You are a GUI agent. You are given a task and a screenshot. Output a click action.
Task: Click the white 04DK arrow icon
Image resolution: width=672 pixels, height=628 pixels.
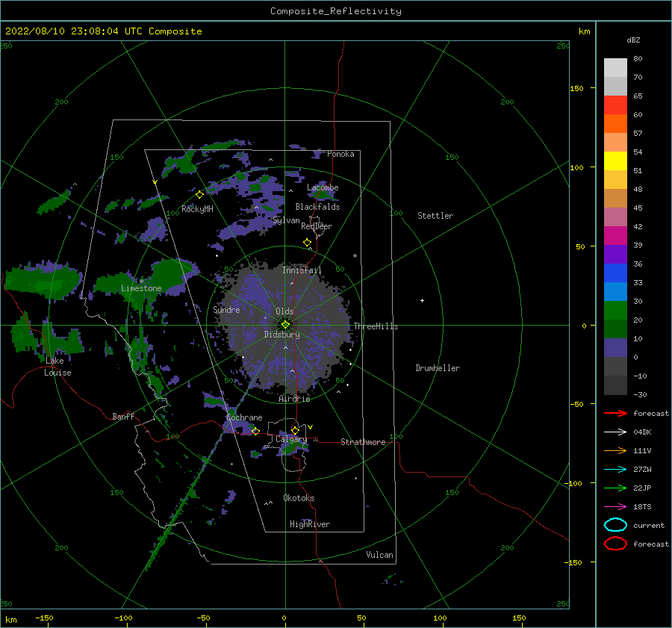coord(615,432)
